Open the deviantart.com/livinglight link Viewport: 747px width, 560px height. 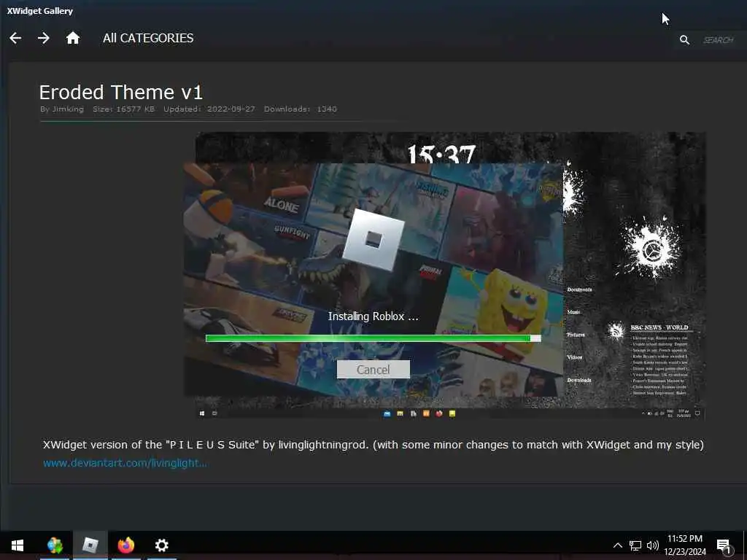[125, 463]
